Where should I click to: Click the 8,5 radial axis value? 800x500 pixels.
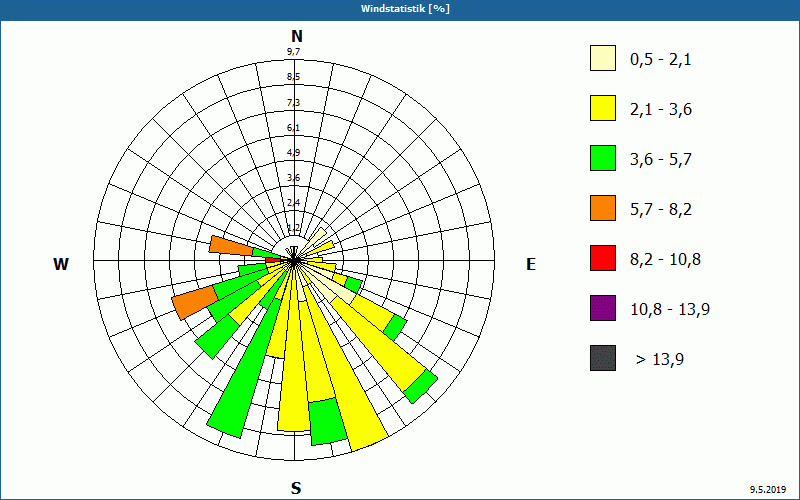293,77
